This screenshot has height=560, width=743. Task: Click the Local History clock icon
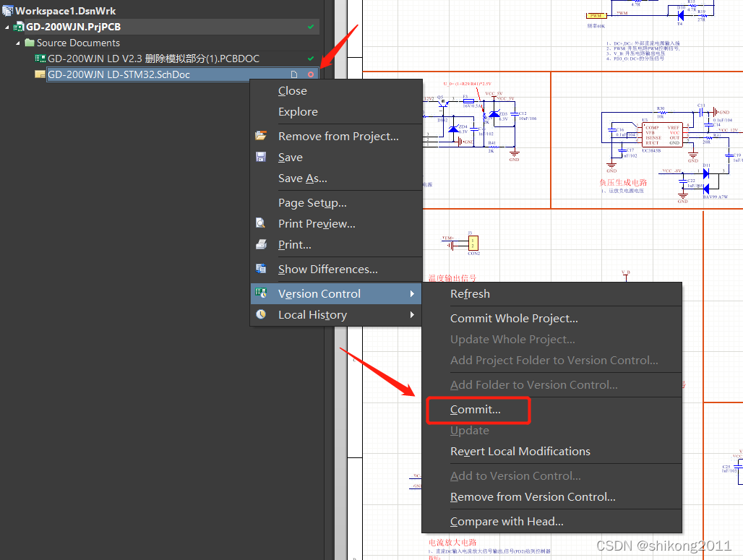pos(261,314)
